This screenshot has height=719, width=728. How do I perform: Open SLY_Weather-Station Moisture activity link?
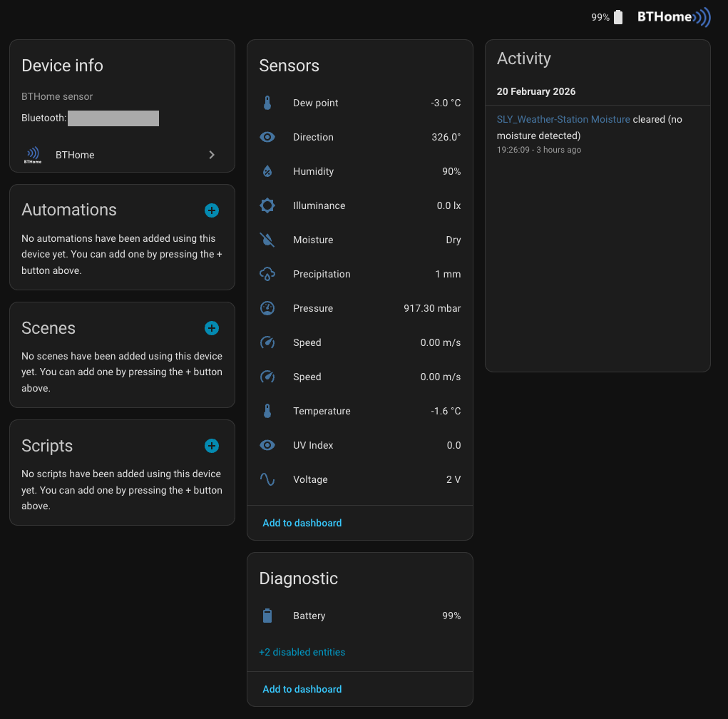pyautogui.click(x=563, y=119)
